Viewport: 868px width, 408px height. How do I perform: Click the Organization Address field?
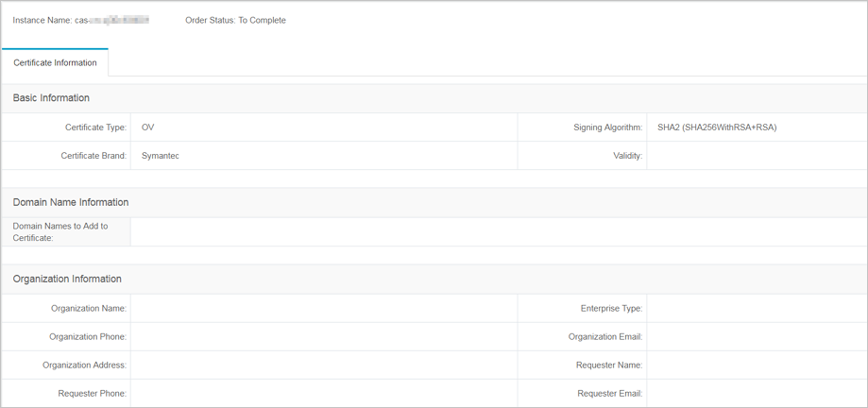click(x=324, y=365)
